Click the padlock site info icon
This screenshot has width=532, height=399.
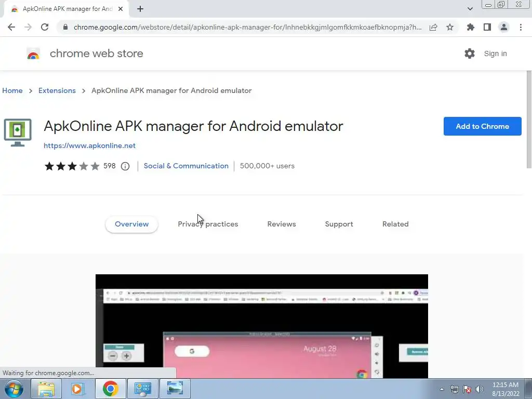(65, 27)
